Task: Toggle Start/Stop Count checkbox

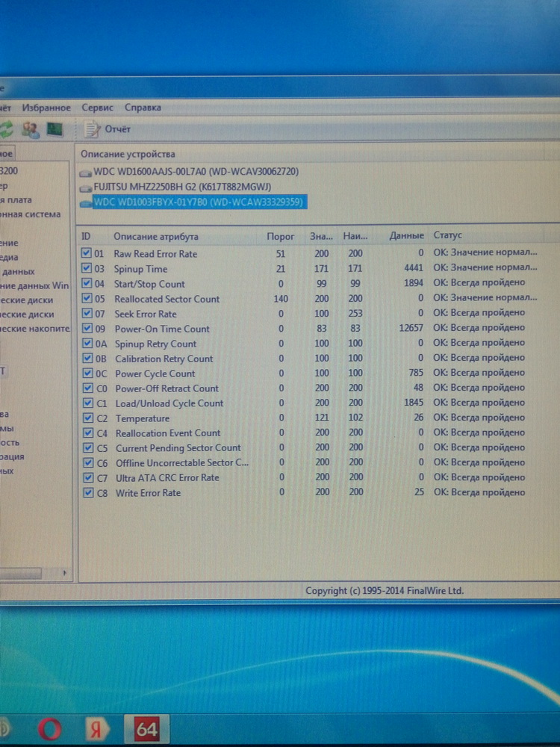Action: [x=87, y=283]
